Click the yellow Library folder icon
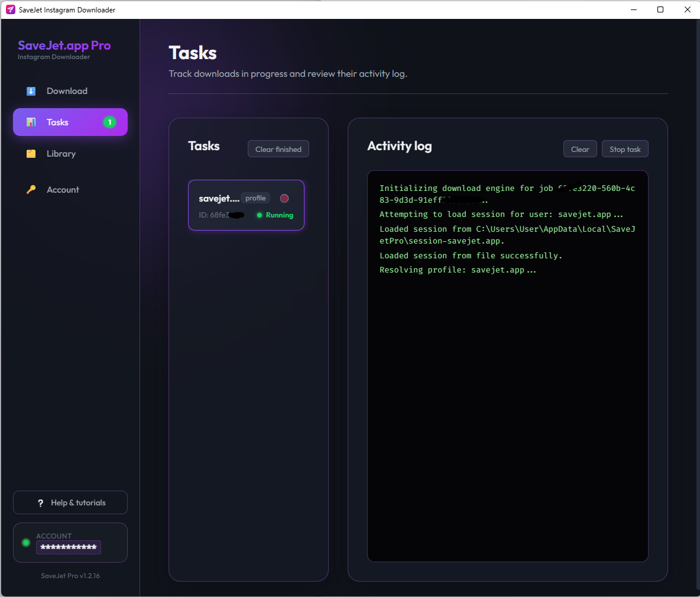 click(31, 154)
